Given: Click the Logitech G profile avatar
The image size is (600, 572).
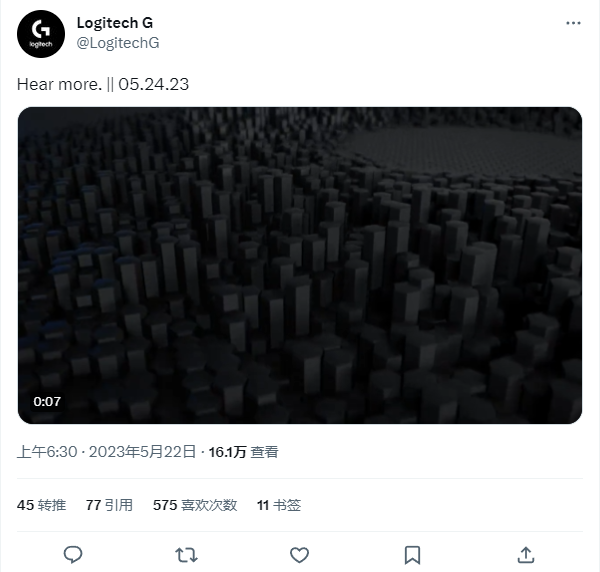Looking at the screenshot, I should [41, 34].
